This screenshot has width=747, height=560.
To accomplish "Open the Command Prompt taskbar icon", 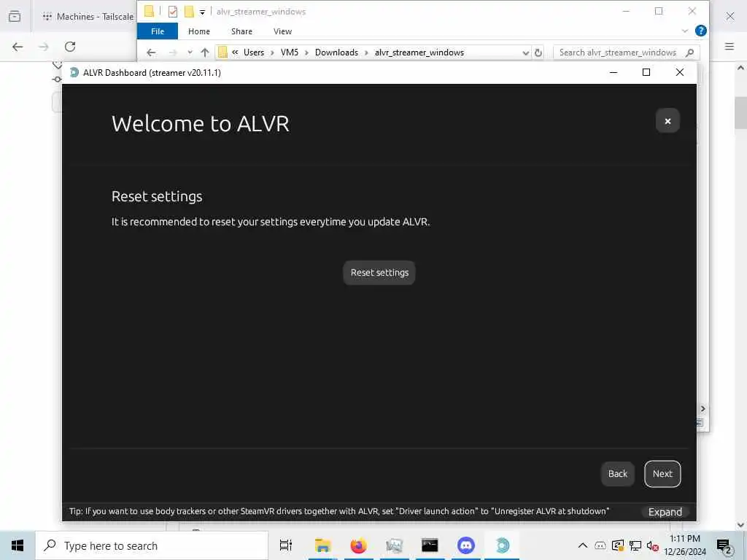I will click(x=430, y=545).
